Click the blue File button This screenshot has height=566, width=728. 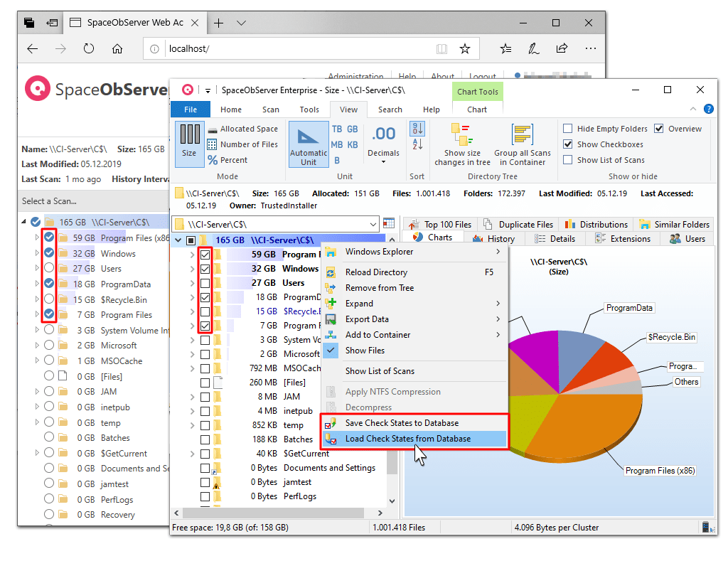[x=191, y=110]
